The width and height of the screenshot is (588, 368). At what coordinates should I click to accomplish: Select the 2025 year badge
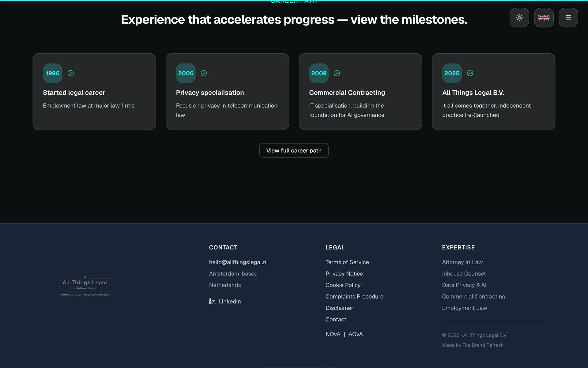click(x=452, y=73)
